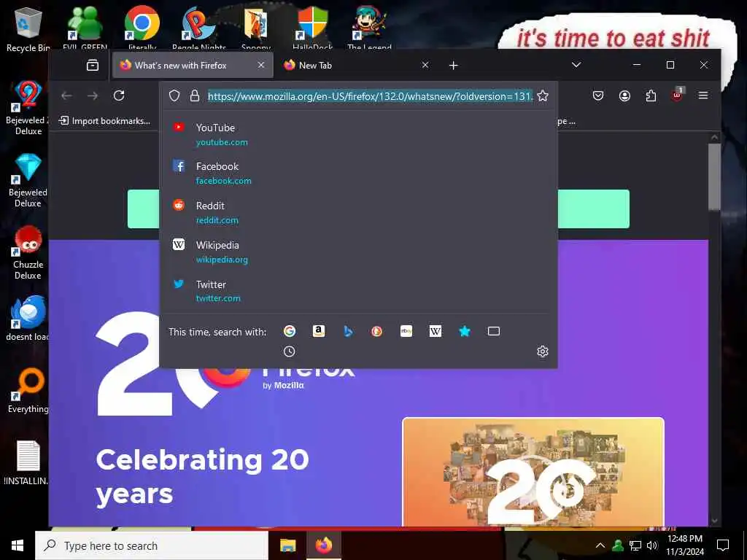This screenshot has width=747, height=560.
Task: Show hidden system tray icons
Action: 600,545
